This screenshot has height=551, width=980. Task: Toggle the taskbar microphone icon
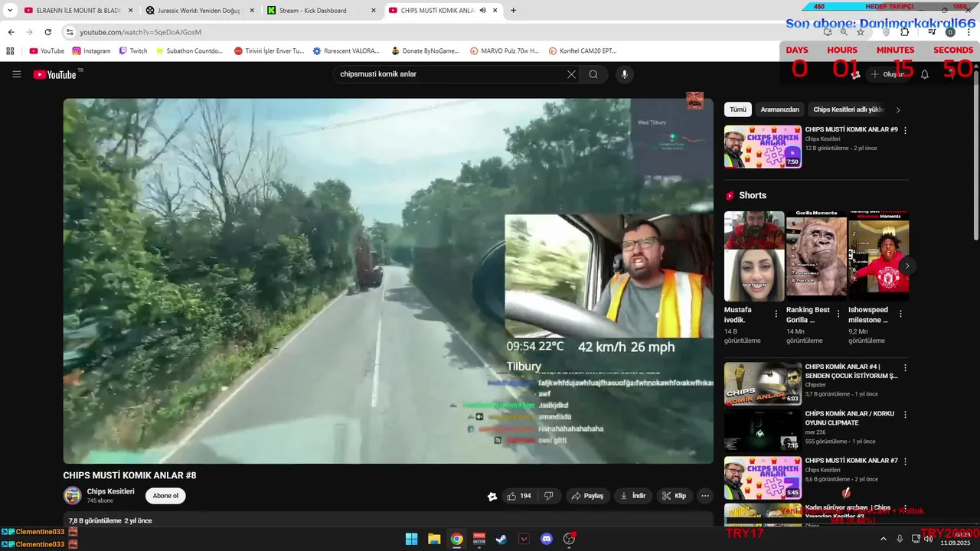pos(900,539)
